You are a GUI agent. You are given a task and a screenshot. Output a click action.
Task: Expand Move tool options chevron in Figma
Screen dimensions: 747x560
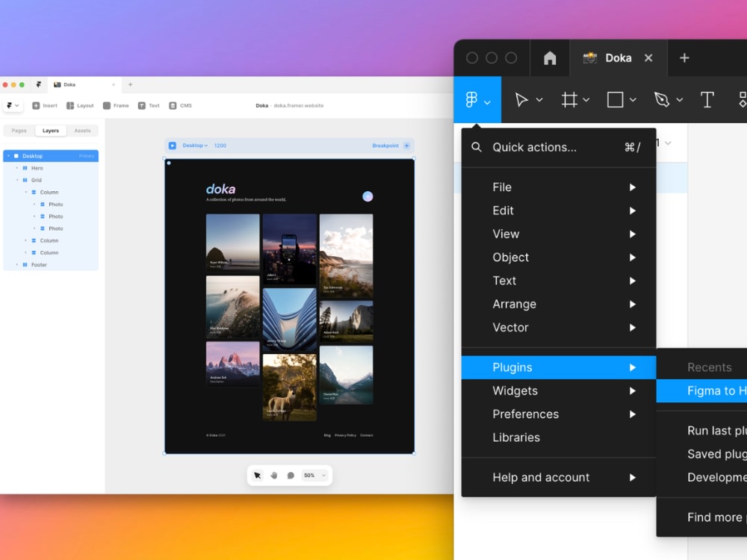(539, 100)
